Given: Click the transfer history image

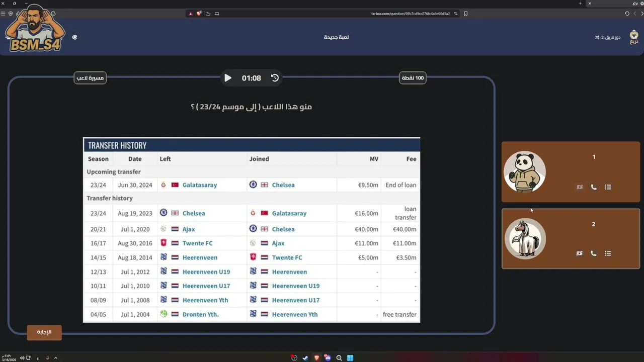Looking at the screenshot, I should [x=252, y=230].
